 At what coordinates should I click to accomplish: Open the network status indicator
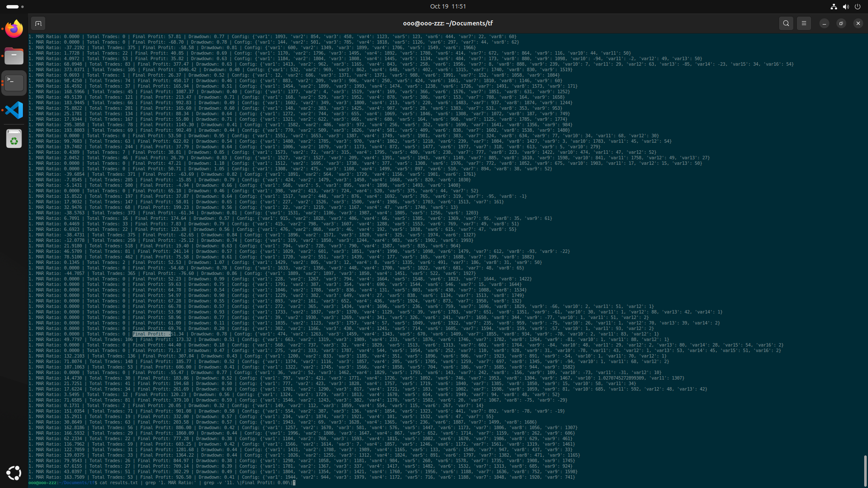834,6
